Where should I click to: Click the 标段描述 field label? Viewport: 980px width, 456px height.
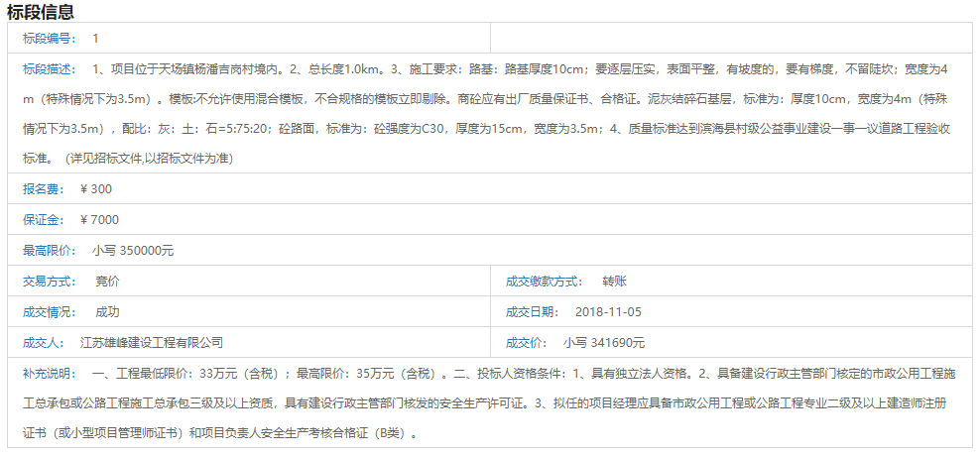(49, 69)
